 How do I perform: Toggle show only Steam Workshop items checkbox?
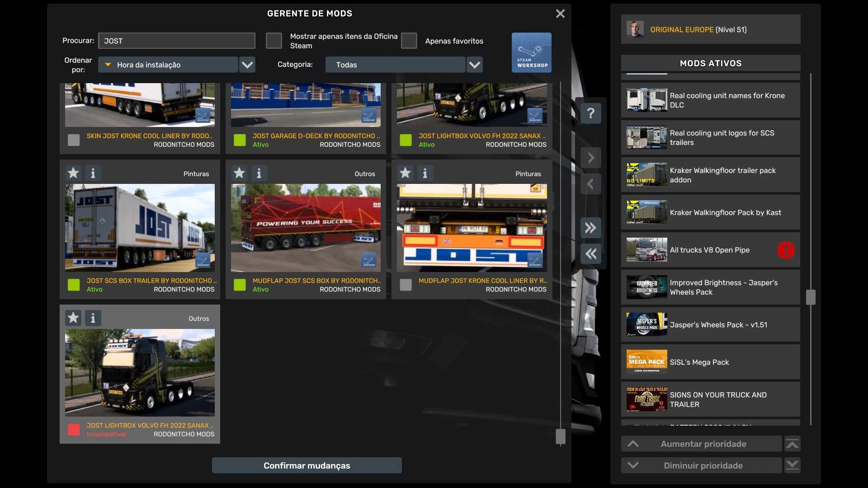pyautogui.click(x=274, y=41)
